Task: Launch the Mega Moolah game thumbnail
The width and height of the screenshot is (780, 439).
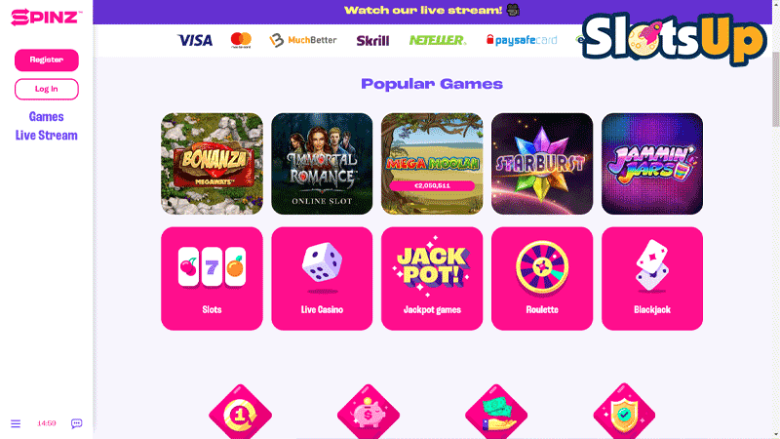Action: [x=432, y=164]
